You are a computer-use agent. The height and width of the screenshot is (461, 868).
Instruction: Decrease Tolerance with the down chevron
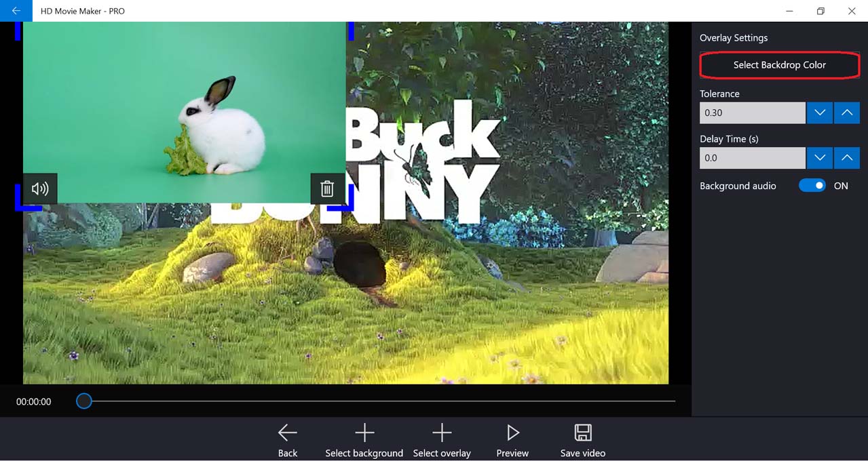(819, 113)
